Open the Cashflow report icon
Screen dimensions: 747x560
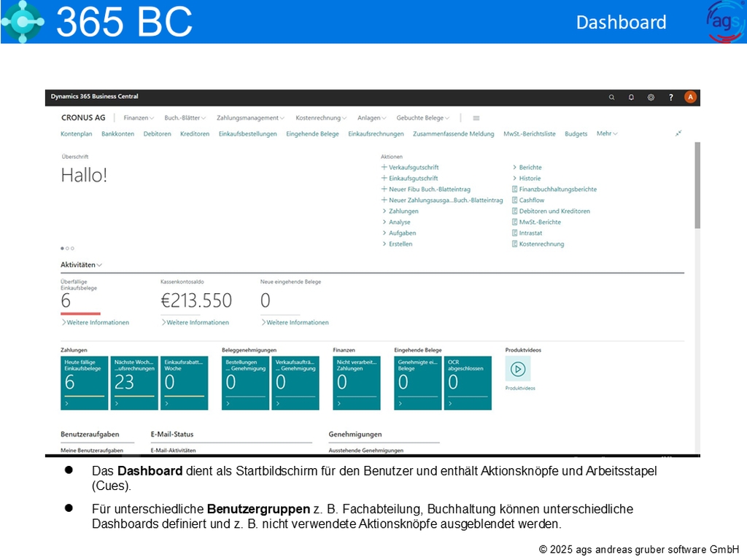coord(514,200)
